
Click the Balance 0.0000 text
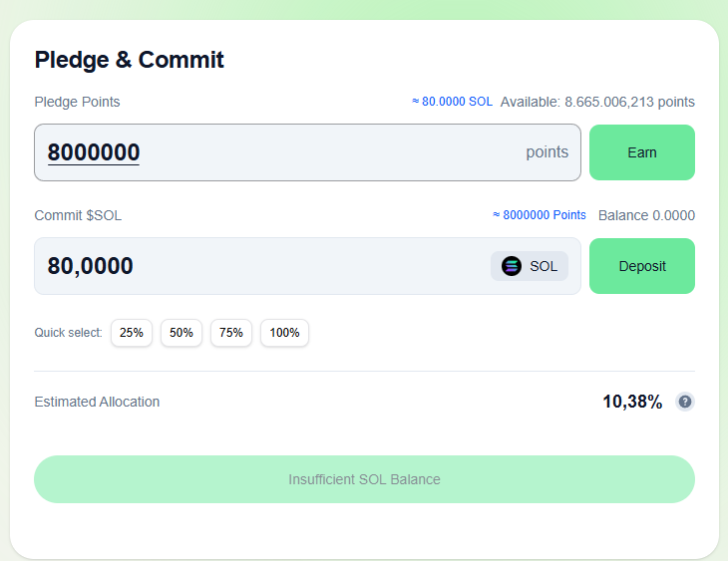click(x=646, y=215)
